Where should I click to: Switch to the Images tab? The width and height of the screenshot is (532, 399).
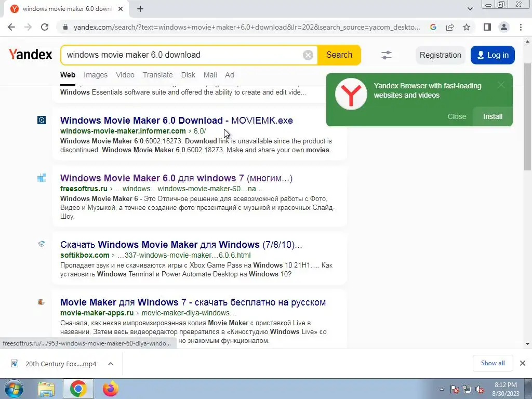[x=96, y=75]
